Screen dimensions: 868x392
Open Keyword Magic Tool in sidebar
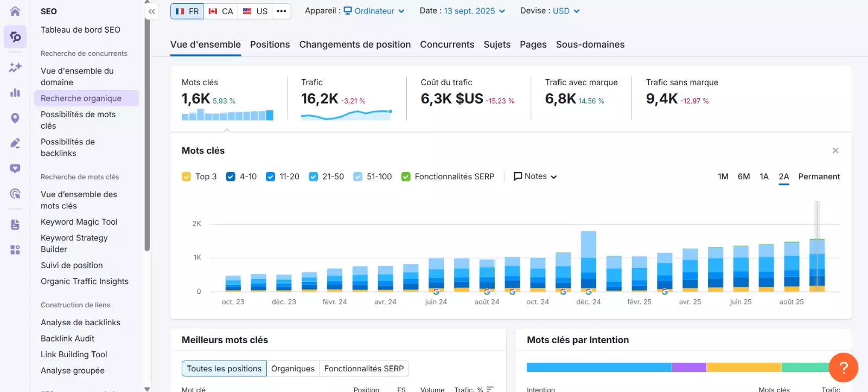click(x=79, y=222)
